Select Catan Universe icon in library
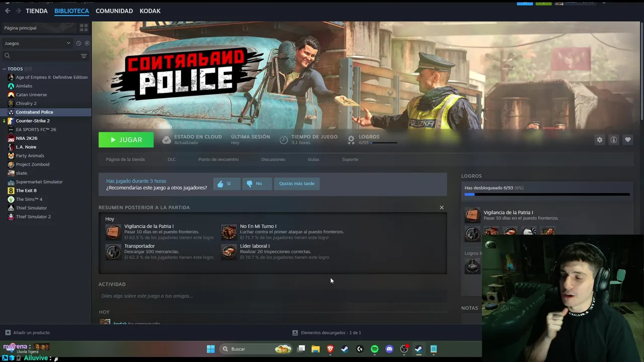The width and height of the screenshot is (644, 362). tap(11, 95)
